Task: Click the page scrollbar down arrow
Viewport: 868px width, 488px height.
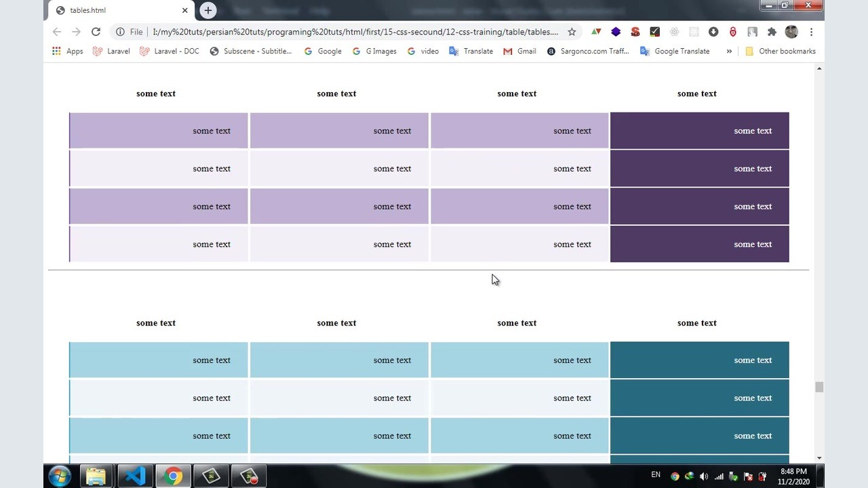Action: pos(819,458)
